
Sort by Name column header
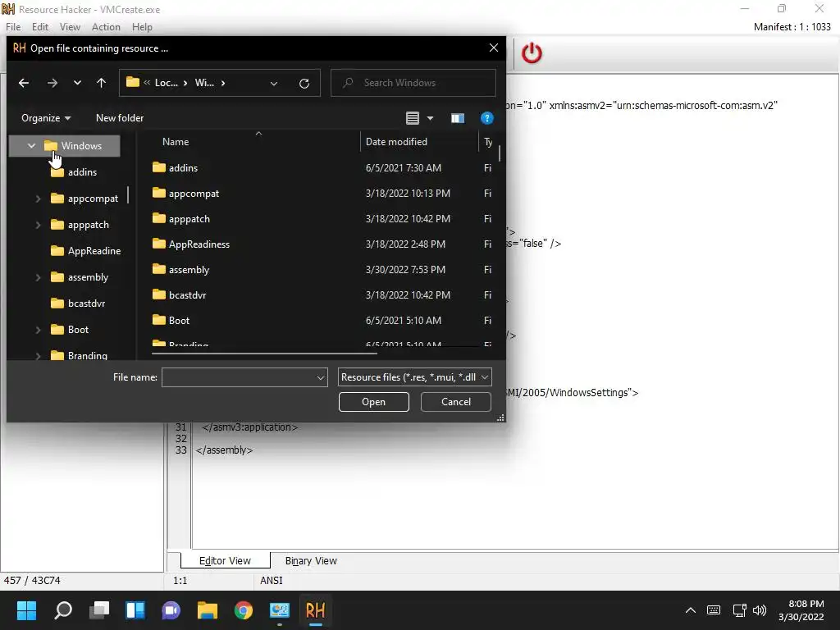pyautogui.click(x=176, y=142)
